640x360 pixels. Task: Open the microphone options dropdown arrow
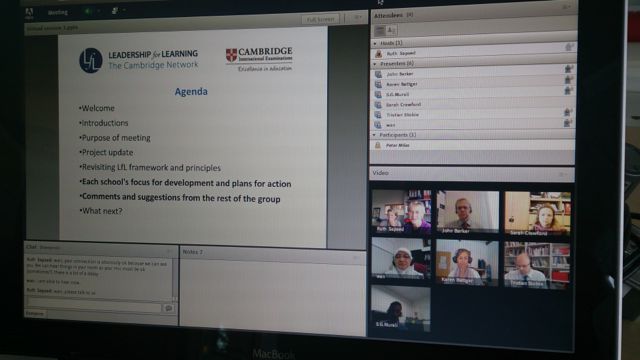pos(124,10)
